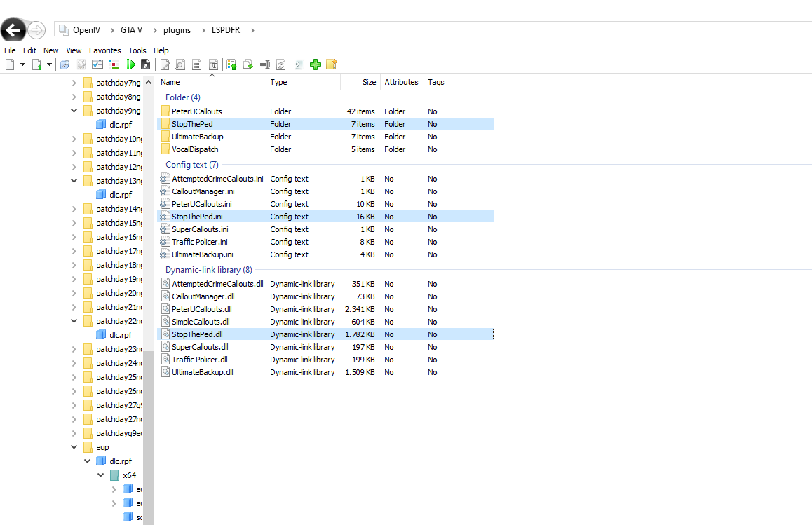Collapse the patchday9ng tree node

coord(74,111)
